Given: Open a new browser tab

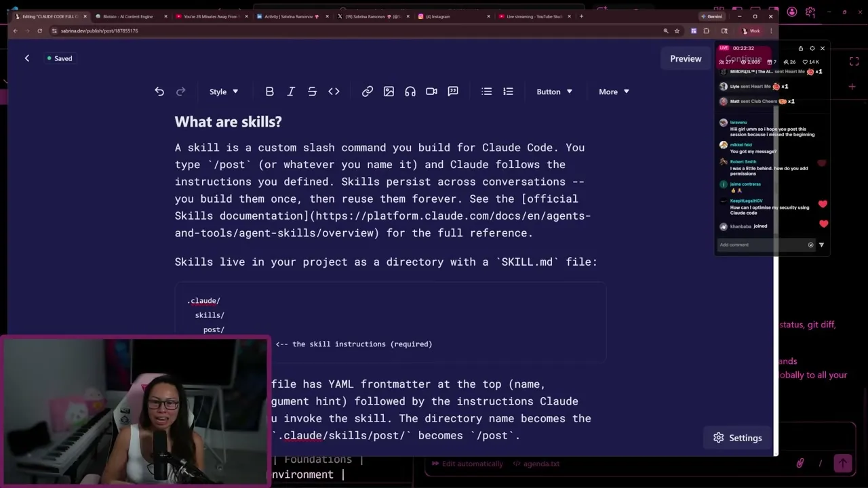Looking at the screenshot, I should point(581,16).
